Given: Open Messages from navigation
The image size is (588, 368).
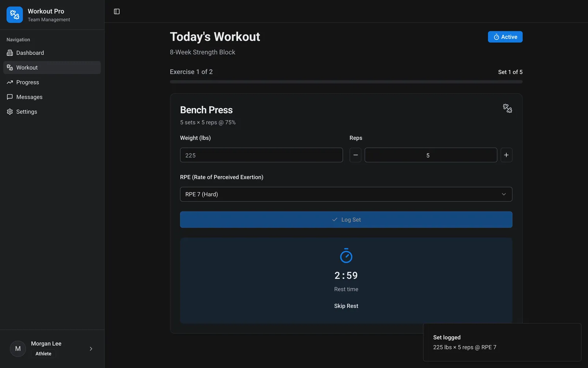Looking at the screenshot, I should pos(52,97).
